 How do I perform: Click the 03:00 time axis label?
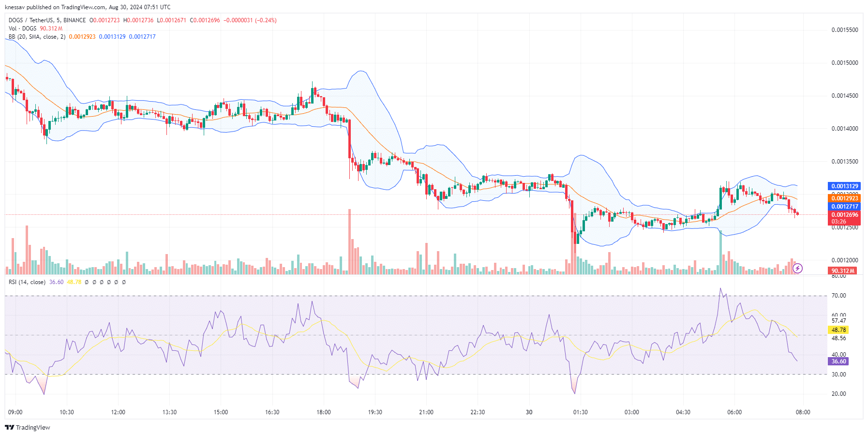click(x=632, y=412)
